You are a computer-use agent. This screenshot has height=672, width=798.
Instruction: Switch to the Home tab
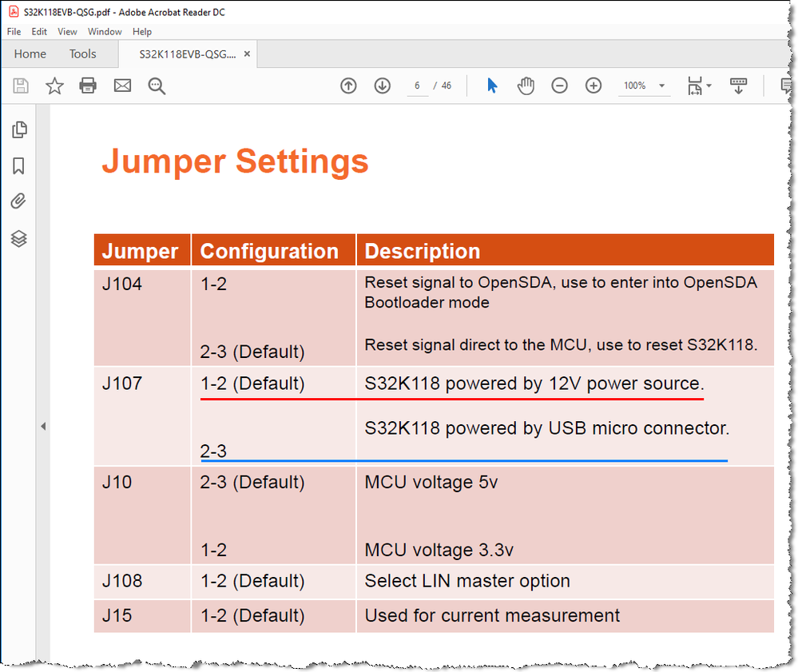[x=30, y=54]
